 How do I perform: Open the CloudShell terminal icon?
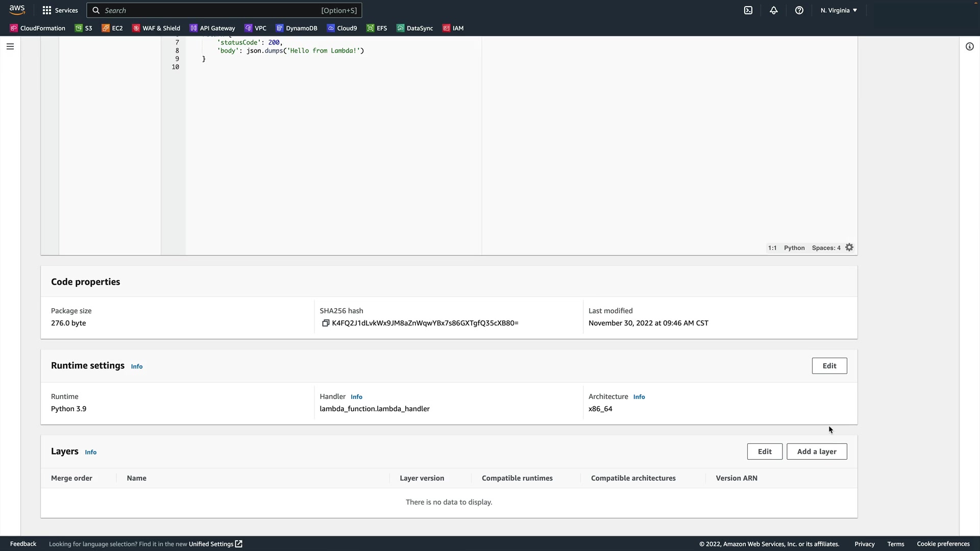coord(748,10)
